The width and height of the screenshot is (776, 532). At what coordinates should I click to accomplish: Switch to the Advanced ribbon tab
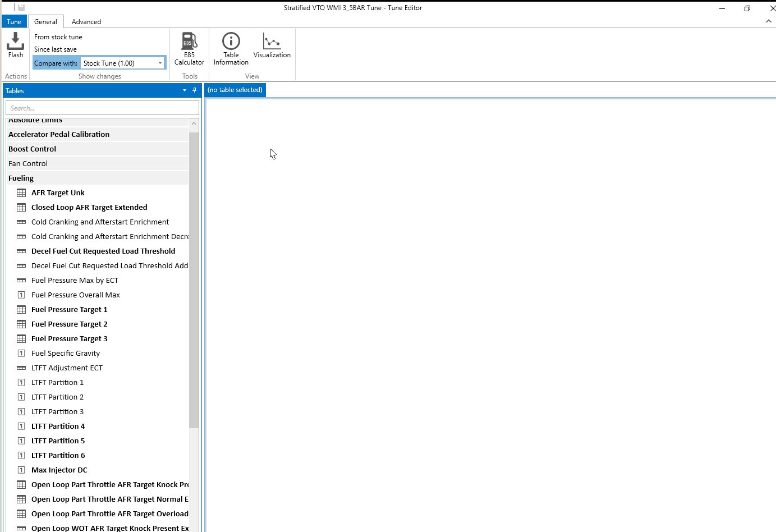coord(86,21)
